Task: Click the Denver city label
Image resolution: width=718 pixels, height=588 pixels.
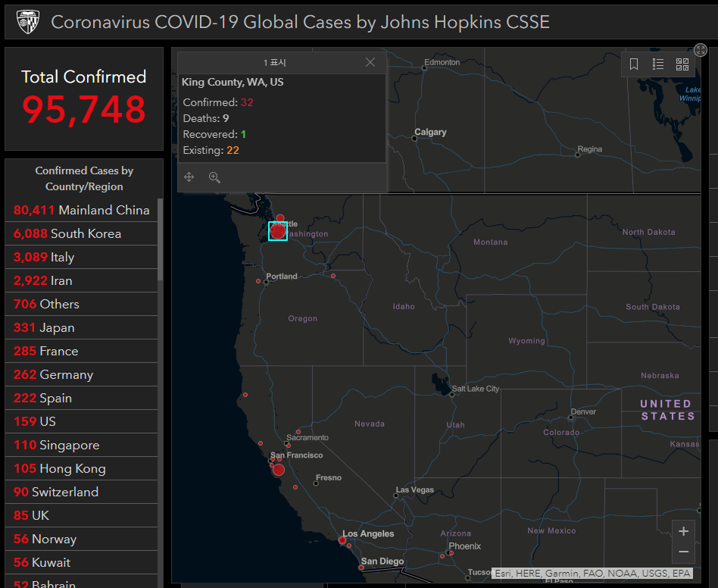Action: pyautogui.click(x=583, y=411)
